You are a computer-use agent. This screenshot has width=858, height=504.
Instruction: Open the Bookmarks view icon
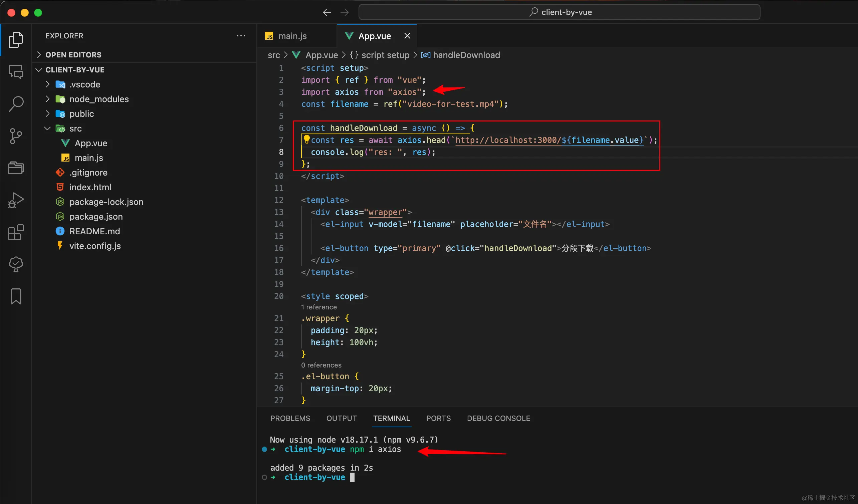coord(16,296)
